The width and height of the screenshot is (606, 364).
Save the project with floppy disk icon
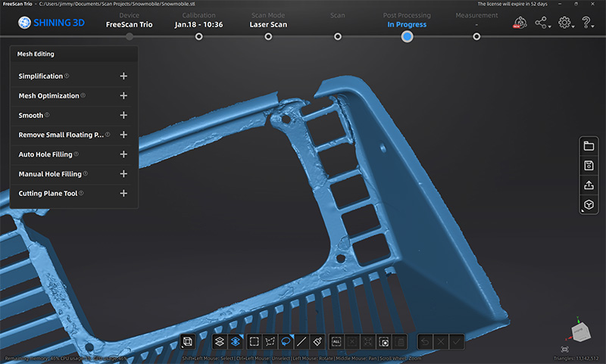(x=589, y=166)
